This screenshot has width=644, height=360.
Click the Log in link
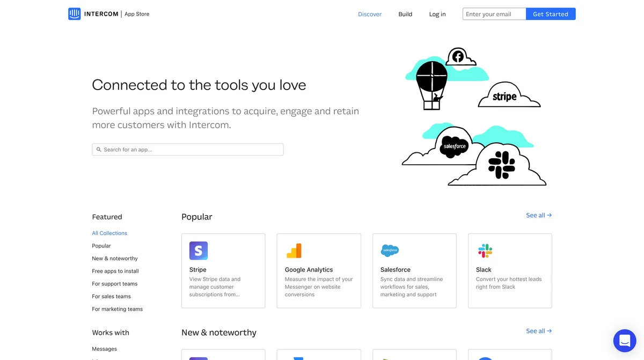pos(437,14)
